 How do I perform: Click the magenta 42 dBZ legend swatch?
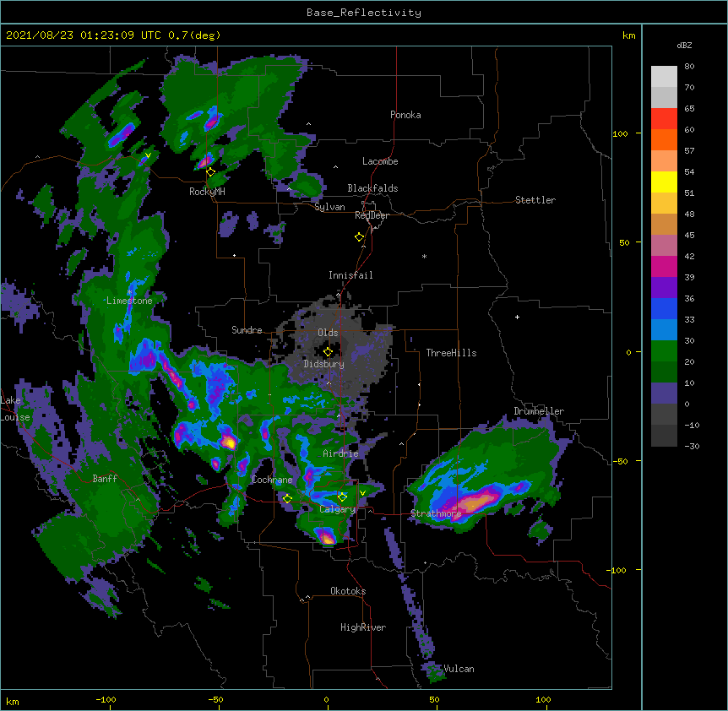[x=664, y=266]
